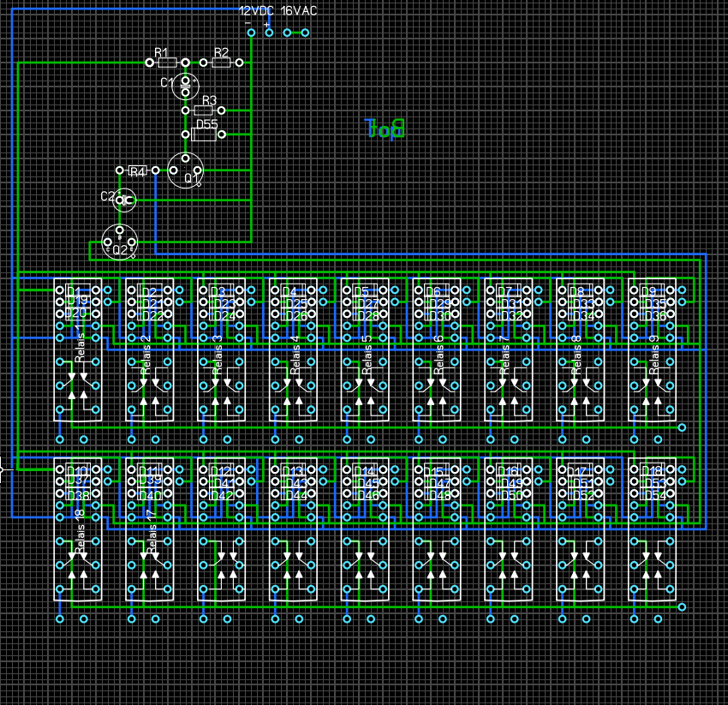Click the 12VDC plus terminal pad
This screenshot has height=705, width=728.
269,33
